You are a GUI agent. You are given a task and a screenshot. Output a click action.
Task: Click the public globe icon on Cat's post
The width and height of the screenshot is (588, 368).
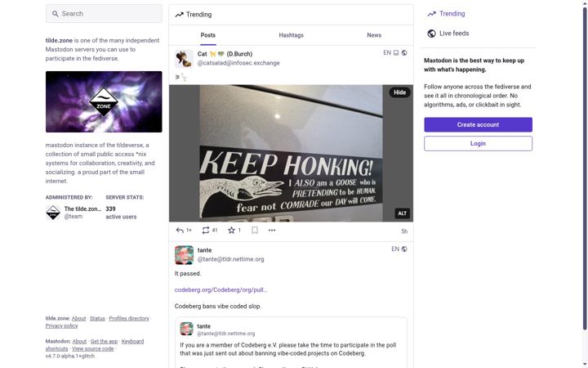pyautogui.click(x=404, y=53)
